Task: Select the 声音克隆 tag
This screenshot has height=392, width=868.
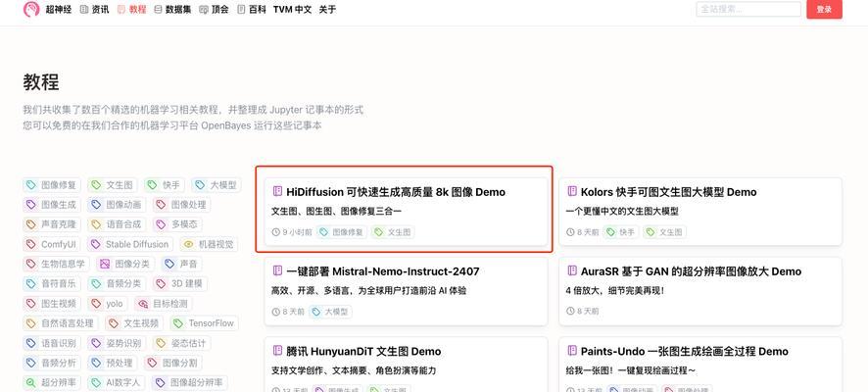Action: tap(52, 224)
